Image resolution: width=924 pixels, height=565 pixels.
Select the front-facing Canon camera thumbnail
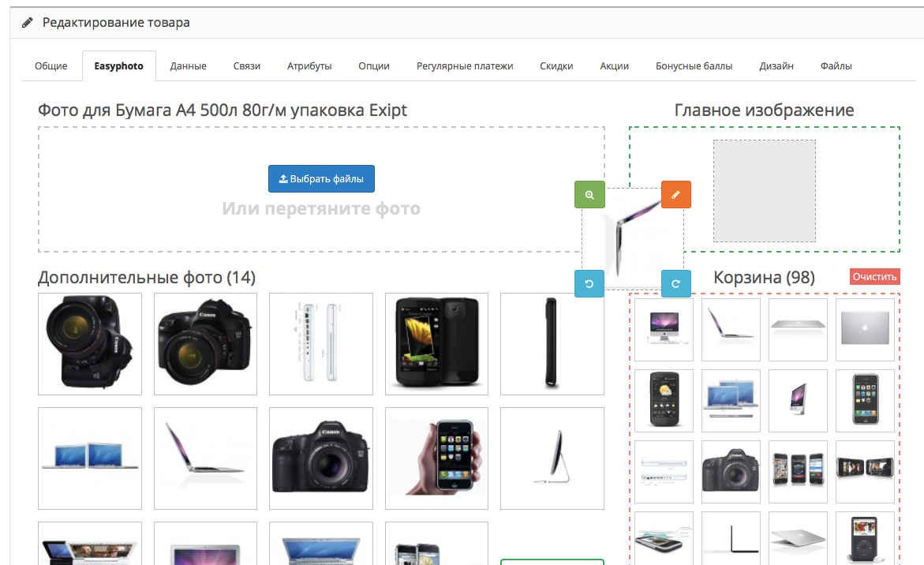click(x=320, y=458)
